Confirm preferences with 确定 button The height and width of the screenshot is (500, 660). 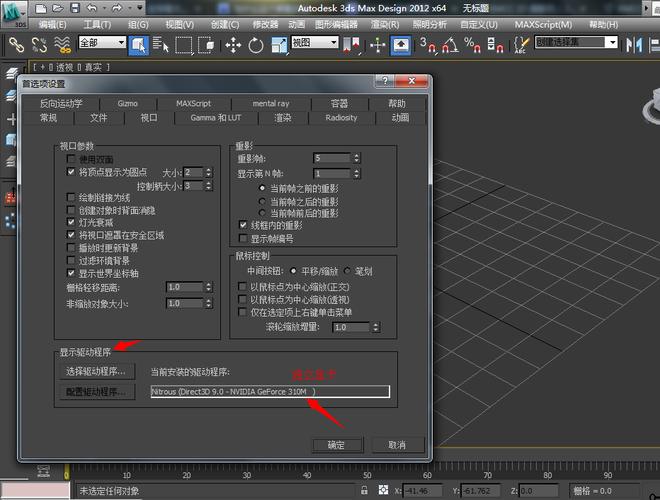tap(337, 445)
